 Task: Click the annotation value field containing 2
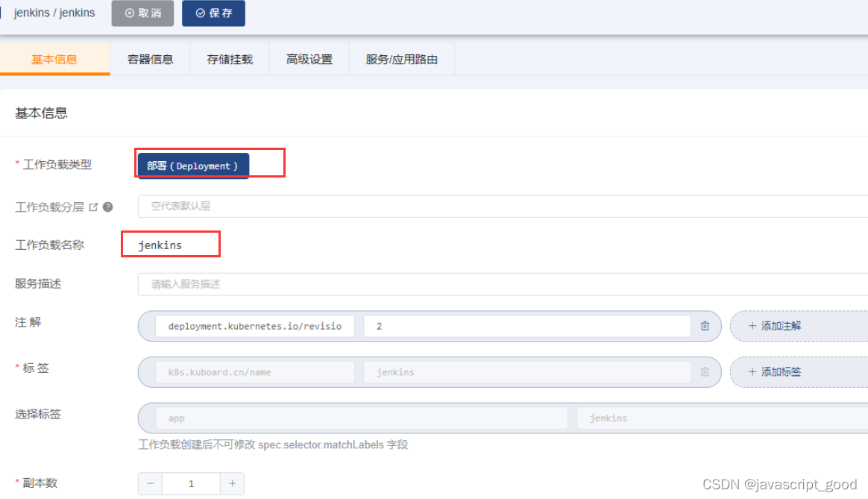pyautogui.click(x=527, y=326)
